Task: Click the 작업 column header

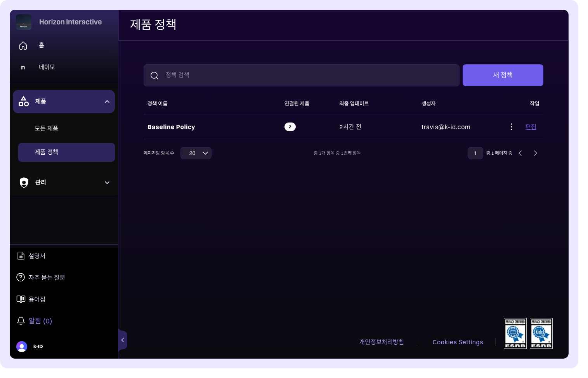Action: tap(534, 104)
